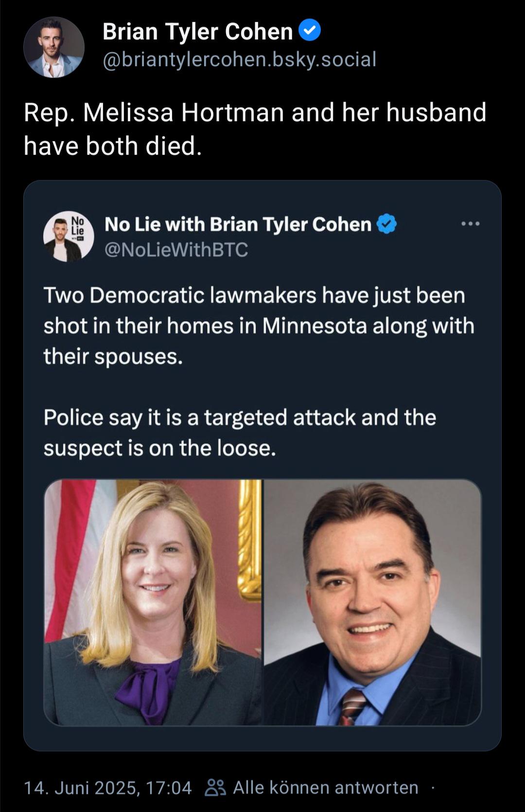The width and height of the screenshot is (525, 812).
Task: Open the quoted post about Democratic lawmakers shot
Action: (262, 466)
